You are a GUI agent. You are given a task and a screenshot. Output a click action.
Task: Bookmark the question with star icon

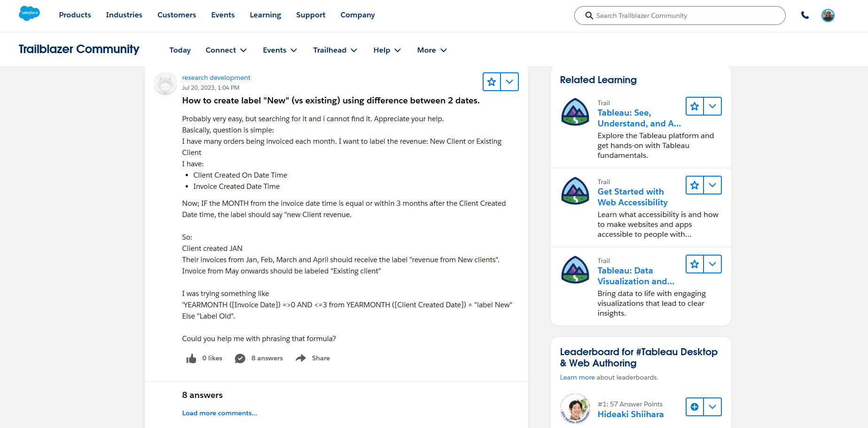pyautogui.click(x=492, y=82)
